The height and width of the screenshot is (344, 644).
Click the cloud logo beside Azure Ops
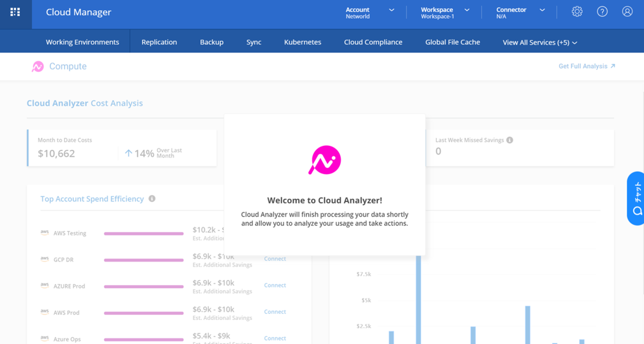[x=45, y=338]
